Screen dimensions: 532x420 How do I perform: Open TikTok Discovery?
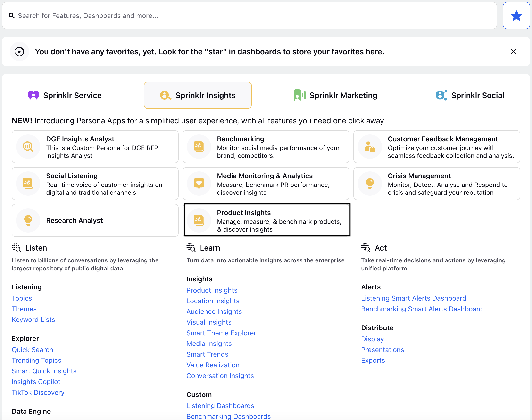click(x=38, y=393)
